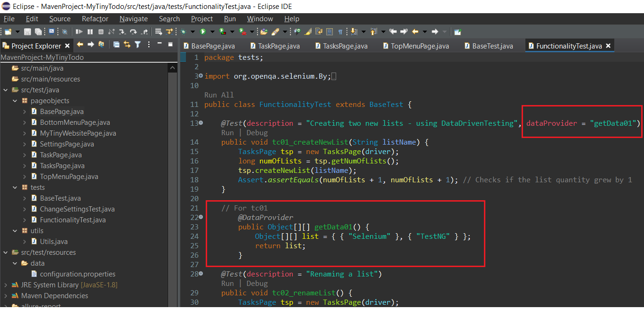Open the dropdown arrow beside Run button

212,32
